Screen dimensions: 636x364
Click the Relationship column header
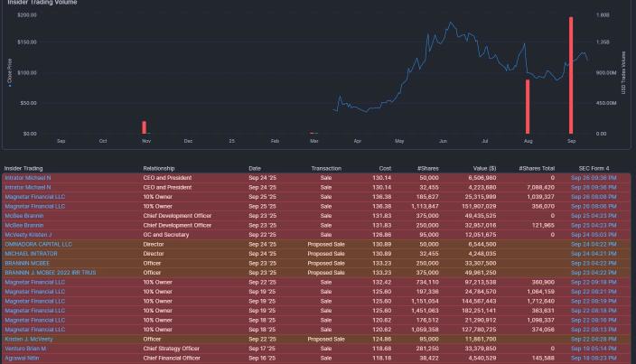coord(164,168)
